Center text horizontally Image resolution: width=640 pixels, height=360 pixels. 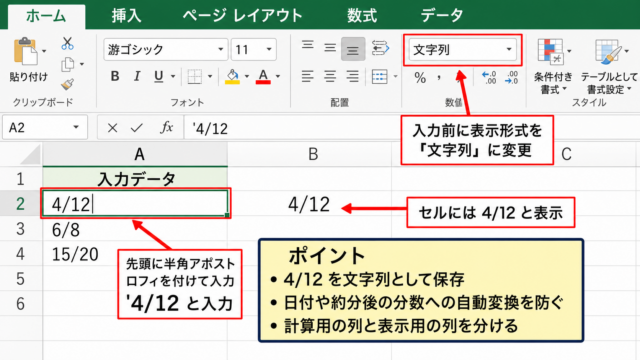(x=330, y=76)
